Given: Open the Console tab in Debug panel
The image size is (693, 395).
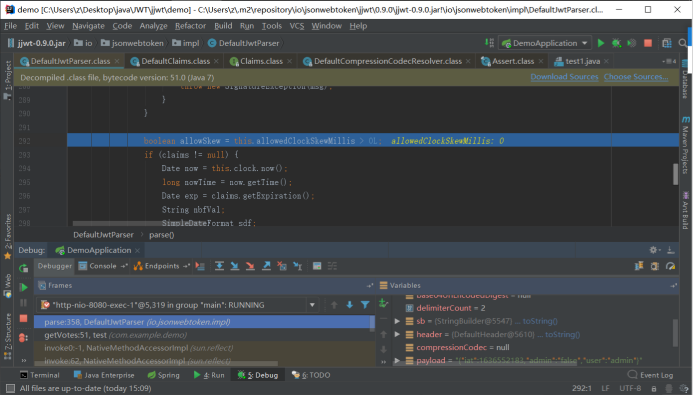Looking at the screenshot, I should coord(103,266).
